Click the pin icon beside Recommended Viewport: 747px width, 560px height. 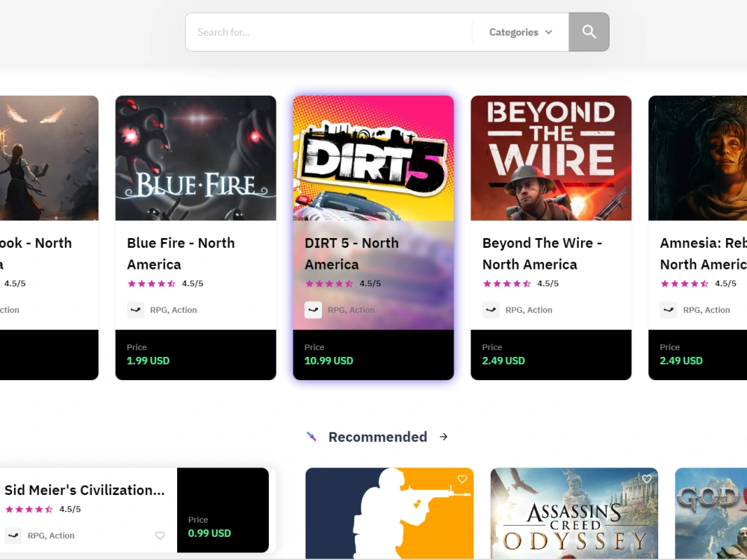[311, 437]
